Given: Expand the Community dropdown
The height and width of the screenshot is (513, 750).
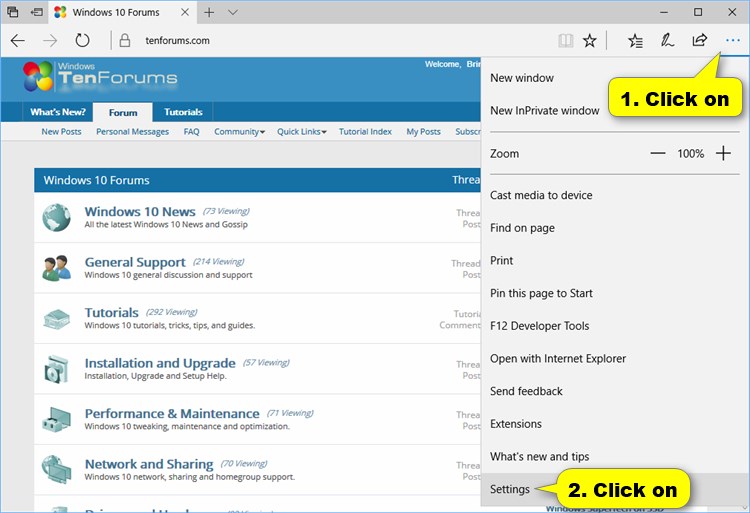Looking at the screenshot, I should tap(239, 132).
